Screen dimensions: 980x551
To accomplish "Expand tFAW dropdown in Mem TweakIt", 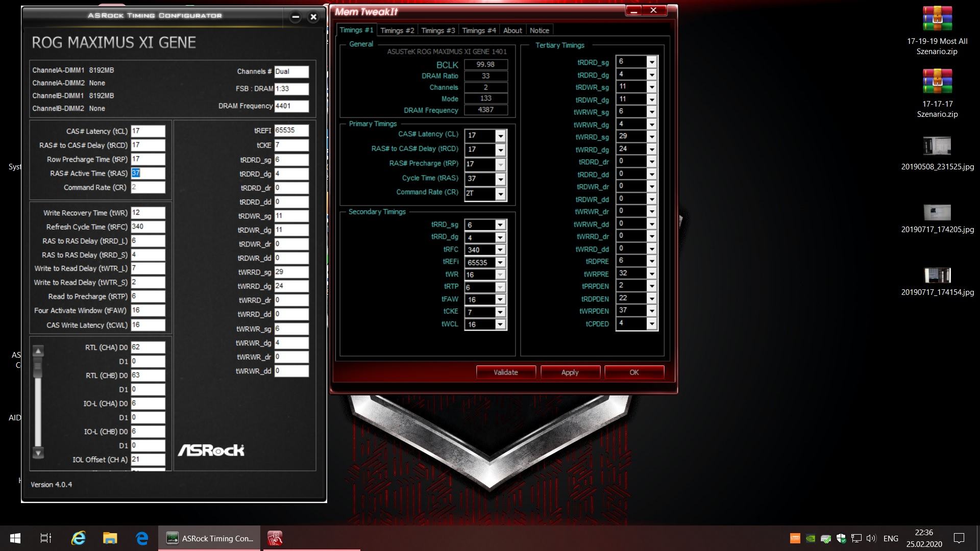I will tap(500, 300).
